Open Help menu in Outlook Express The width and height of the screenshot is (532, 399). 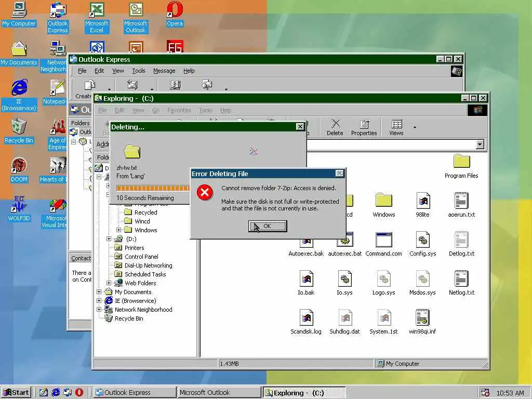tap(189, 71)
